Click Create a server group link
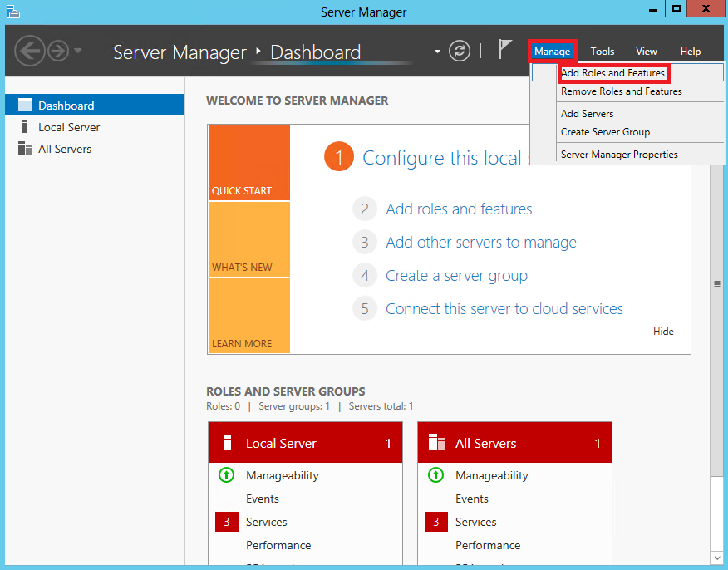This screenshot has width=728, height=570. [456, 276]
